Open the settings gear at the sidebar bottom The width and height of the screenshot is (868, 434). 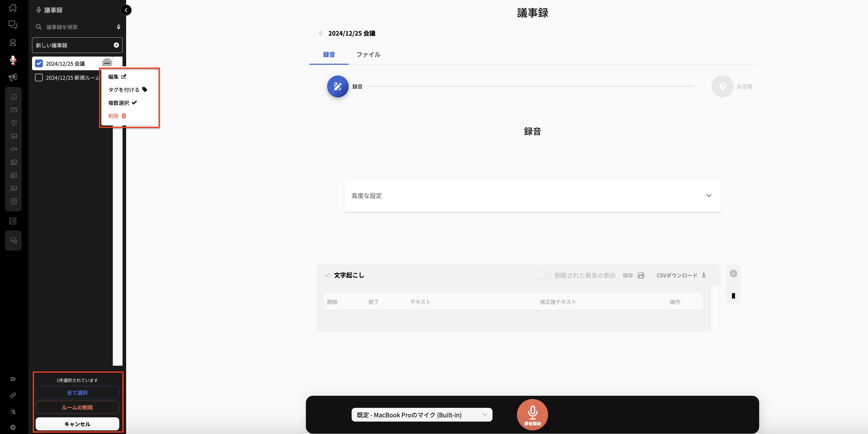coord(13,427)
